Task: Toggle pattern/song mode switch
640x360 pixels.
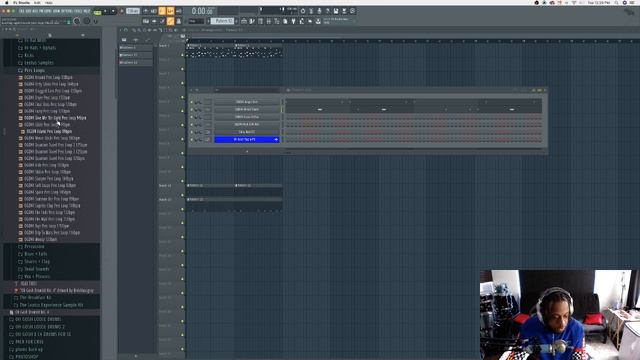Action: click(97, 11)
